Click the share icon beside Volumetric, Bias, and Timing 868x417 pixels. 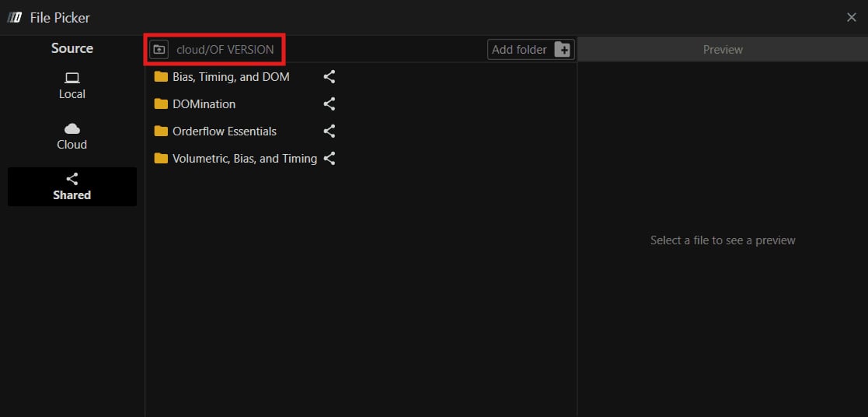[x=329, y=159]
